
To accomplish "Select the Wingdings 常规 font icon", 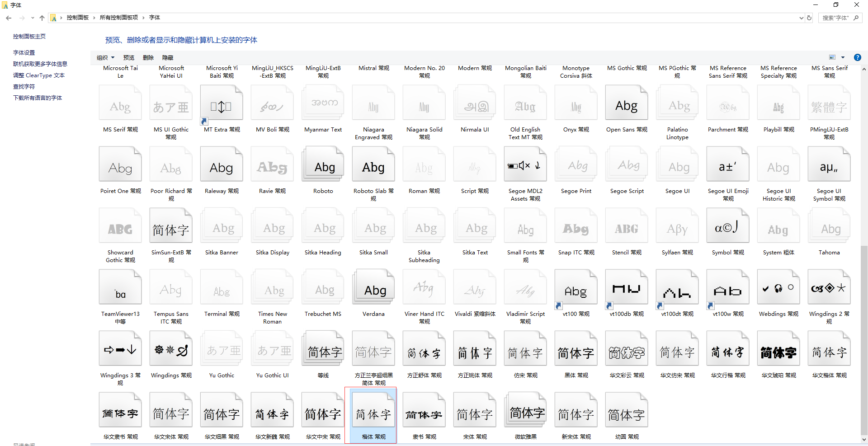I will tap(171, 349).
